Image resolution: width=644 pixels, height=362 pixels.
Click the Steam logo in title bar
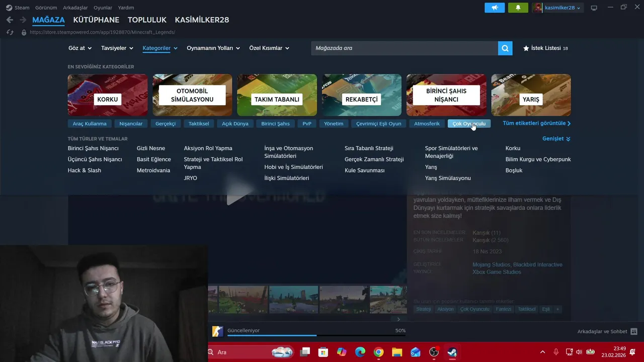point(9,8)
